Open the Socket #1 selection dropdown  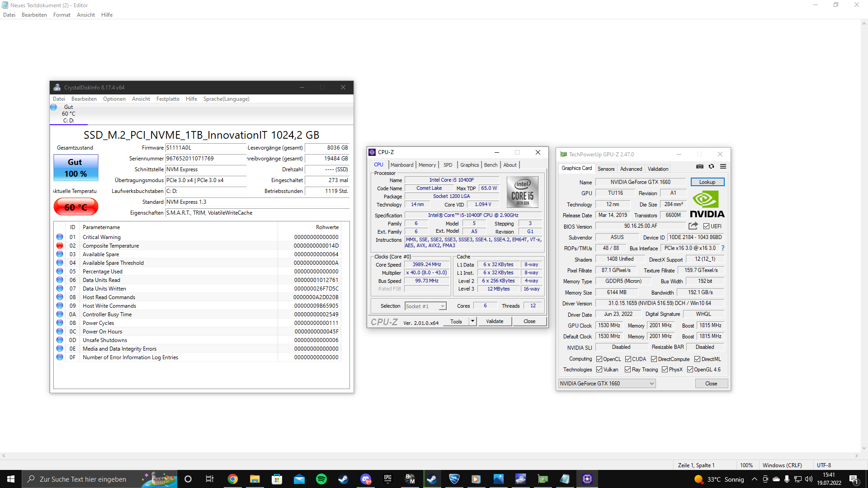(x=425, y=306)
